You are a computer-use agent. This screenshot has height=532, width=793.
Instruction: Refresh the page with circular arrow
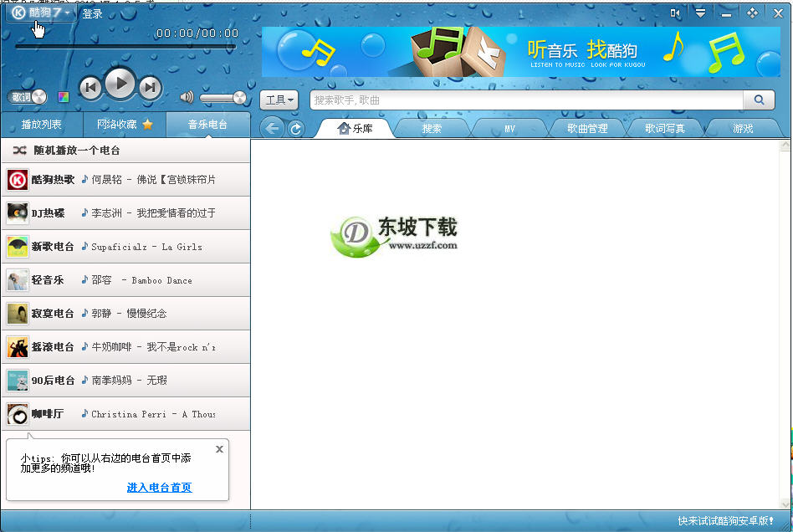pyautogui.click(x=296, y=129)
